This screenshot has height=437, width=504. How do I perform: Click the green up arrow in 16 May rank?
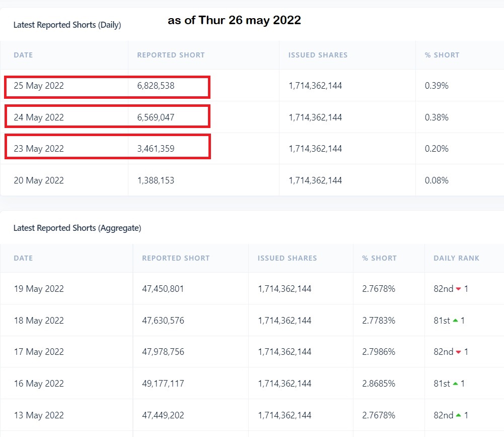455,384
